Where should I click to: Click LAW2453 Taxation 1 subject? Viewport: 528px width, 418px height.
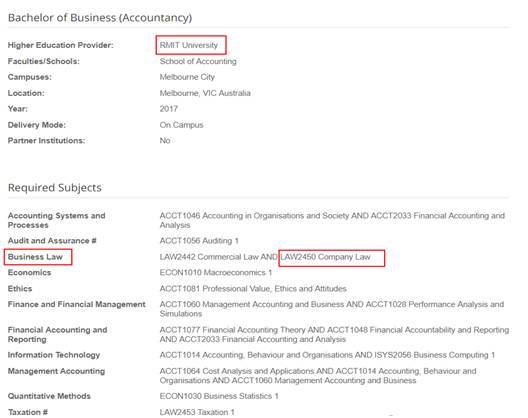197,412
